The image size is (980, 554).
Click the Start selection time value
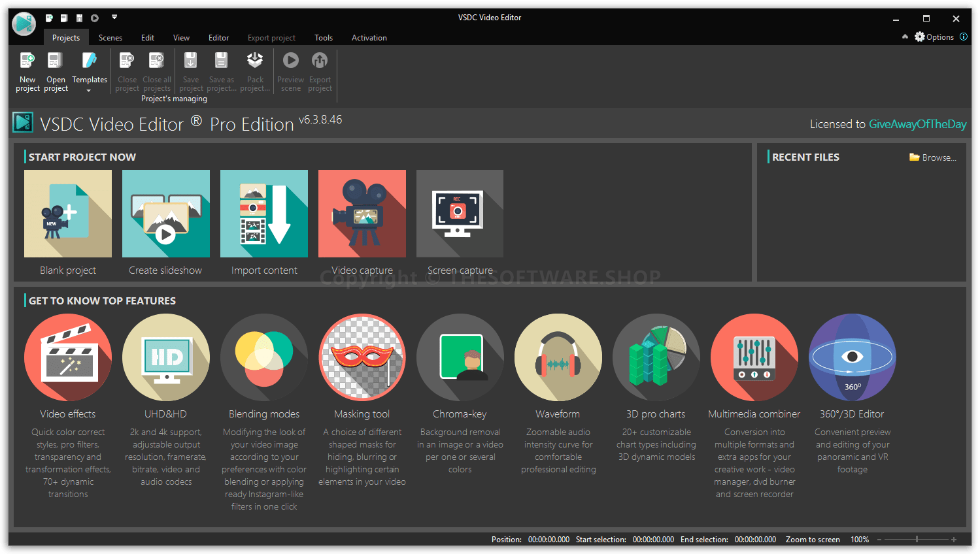653,540
